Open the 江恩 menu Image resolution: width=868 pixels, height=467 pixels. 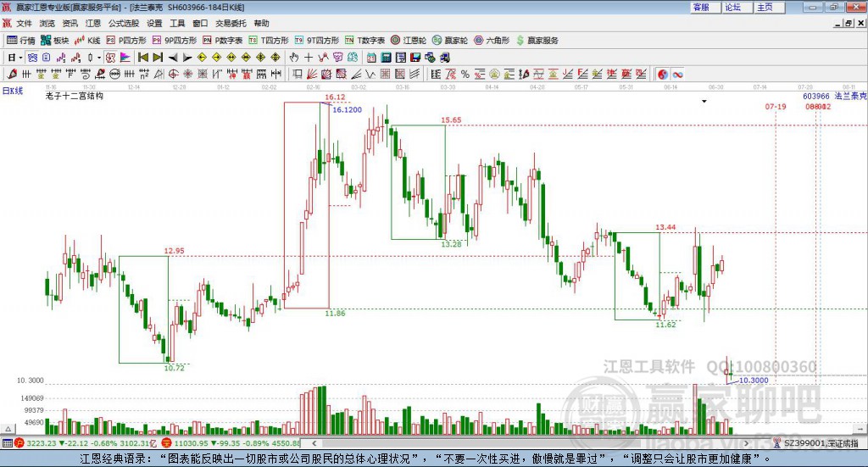[x=93, y=23]
